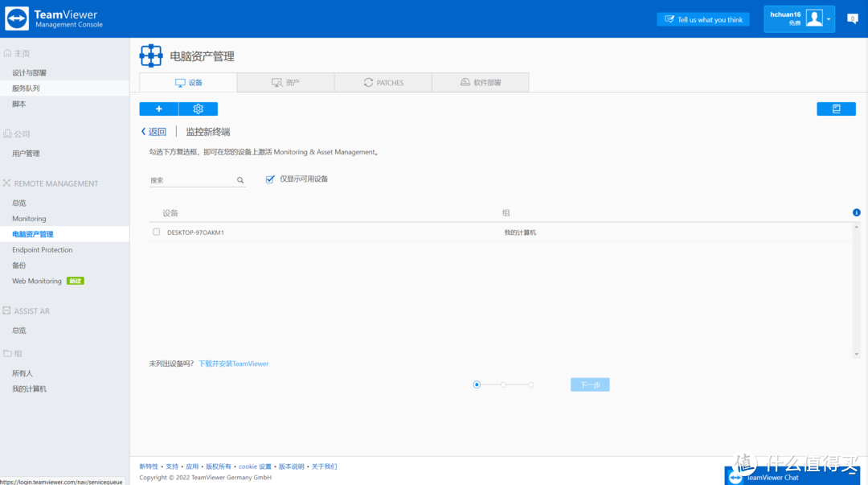Open 版权所有 footer link

(x=219, y=467)
